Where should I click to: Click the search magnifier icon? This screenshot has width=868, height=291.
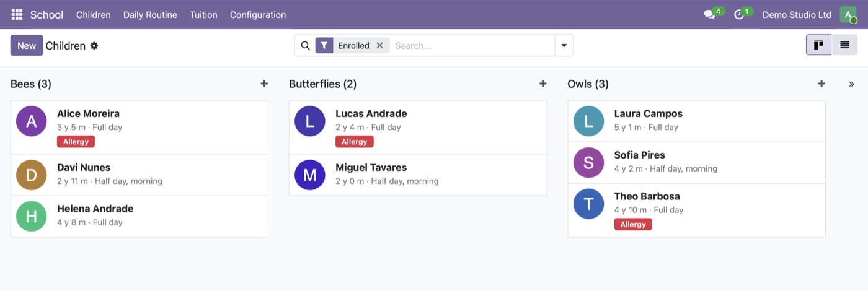(x=305, y=45)
